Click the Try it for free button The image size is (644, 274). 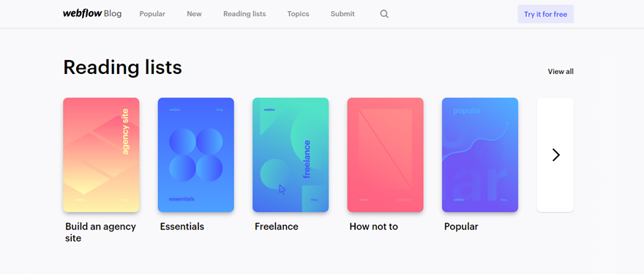[x=545, y=14]
